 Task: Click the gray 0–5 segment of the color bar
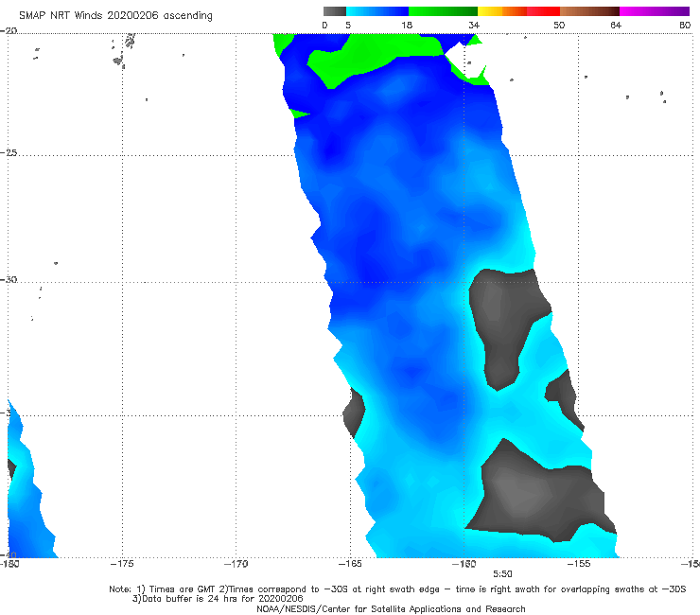335,11
